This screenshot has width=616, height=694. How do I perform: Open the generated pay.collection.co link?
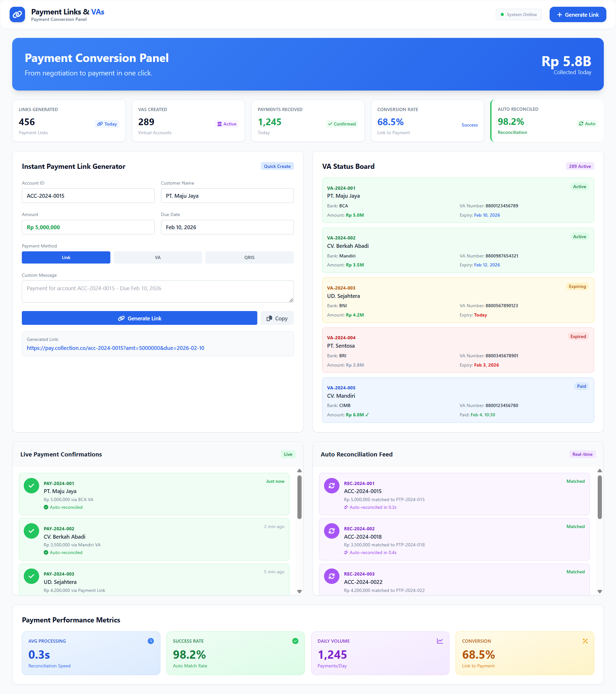pyautogui.click(x=116, y=348)
